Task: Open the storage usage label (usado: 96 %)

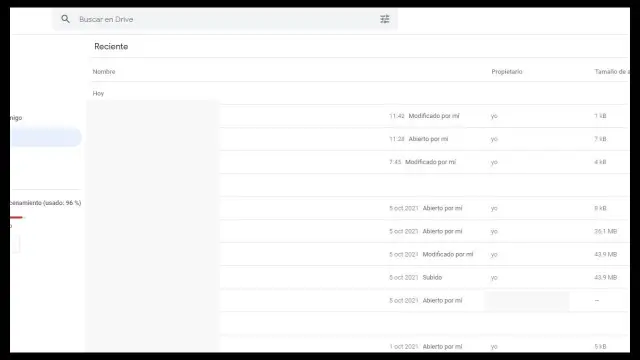Action: [45, 202]
